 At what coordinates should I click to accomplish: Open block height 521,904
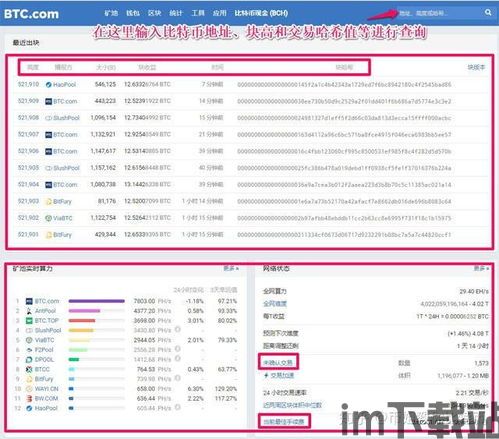click(28, 184)
